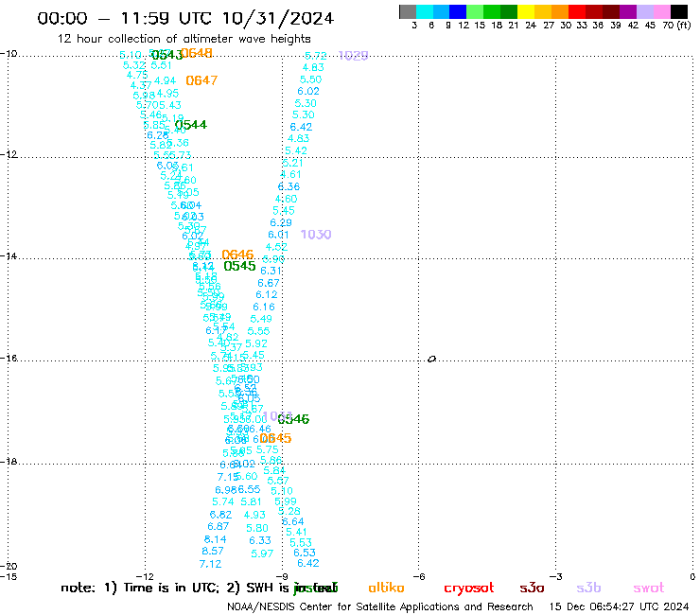700x615 pixels.
Task: Click the small island outline on the map
Action: 431,359
